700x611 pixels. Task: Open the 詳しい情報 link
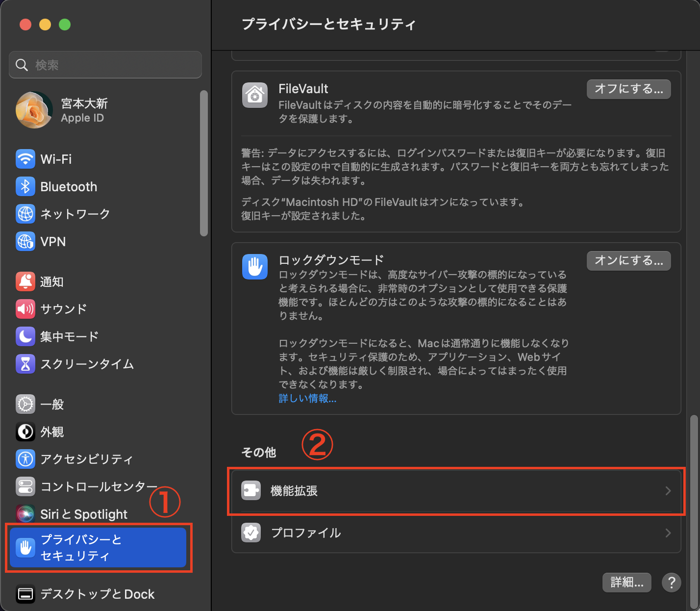coord(307,399)
